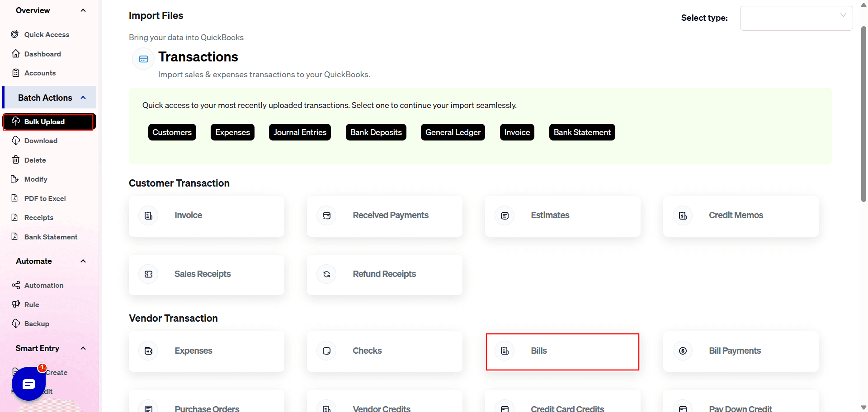Go to Dashboard in sidebar
The image size is (868, 412).
[42, 54]
